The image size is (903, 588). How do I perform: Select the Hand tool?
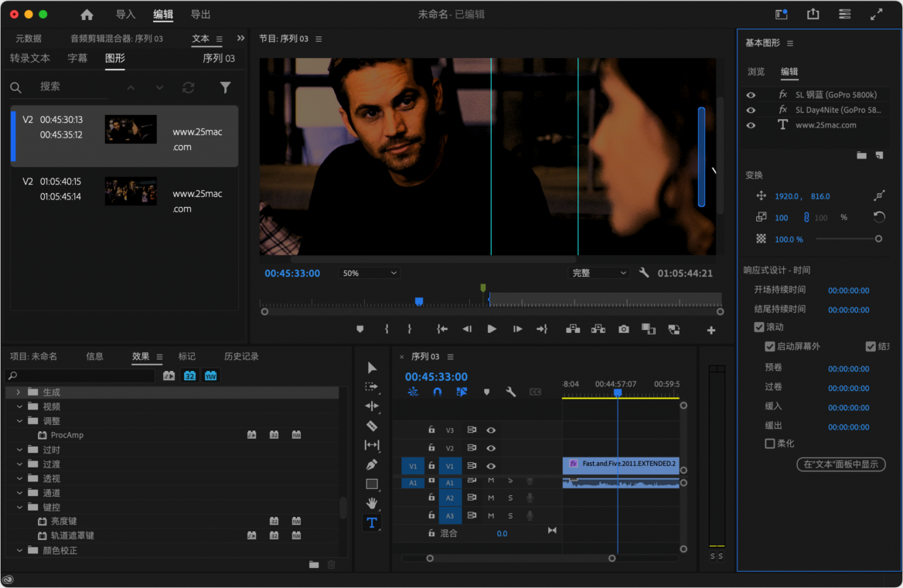371,504
